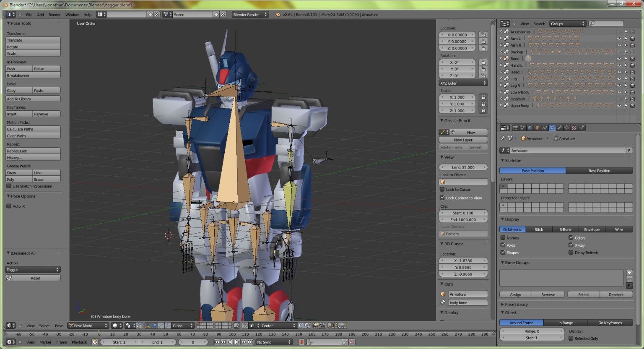Open the Bone Constraints properties tab
Image resolution: width=644 pixels, height=349 pixels.
567,128
